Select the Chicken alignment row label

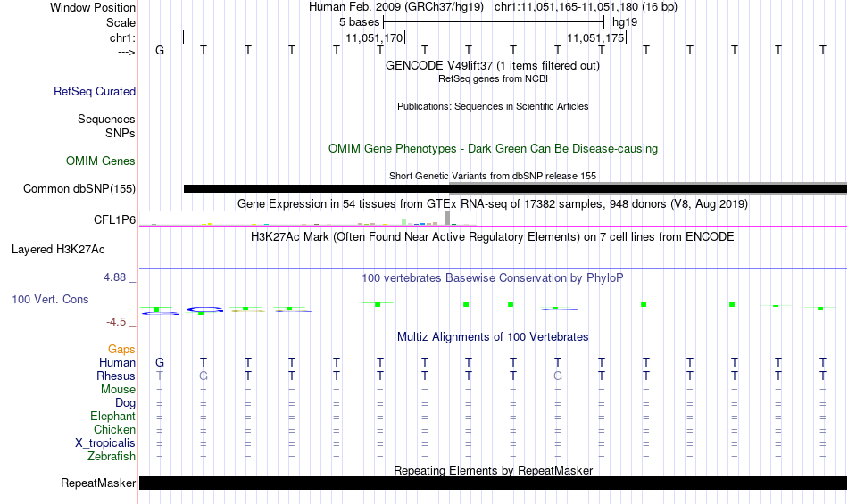(114, 429)
